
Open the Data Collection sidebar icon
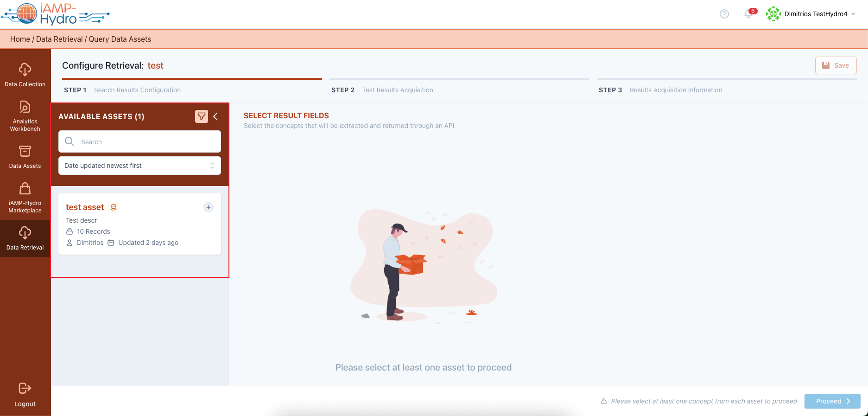[25, 70]
